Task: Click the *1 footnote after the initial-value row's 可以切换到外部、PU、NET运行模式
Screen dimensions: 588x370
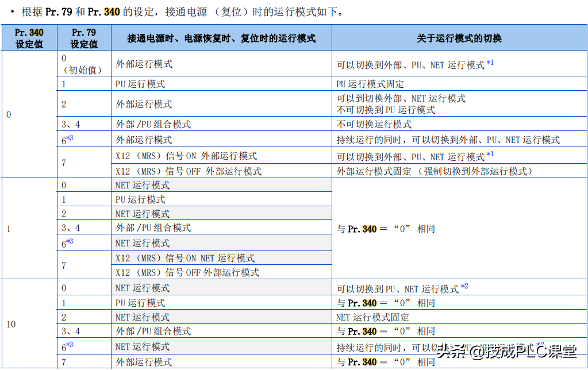Action: pos(490,63)
